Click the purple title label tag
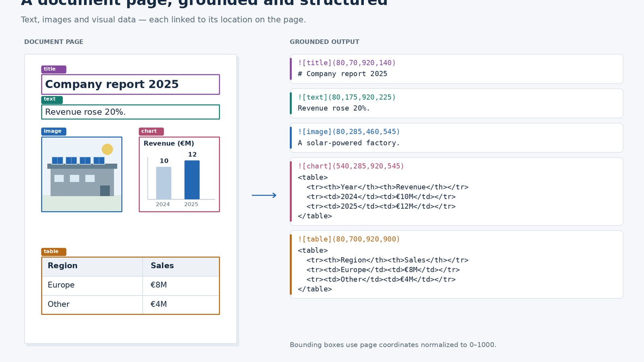The width and height of the screenshot is (644, 362). pos(54,69)
